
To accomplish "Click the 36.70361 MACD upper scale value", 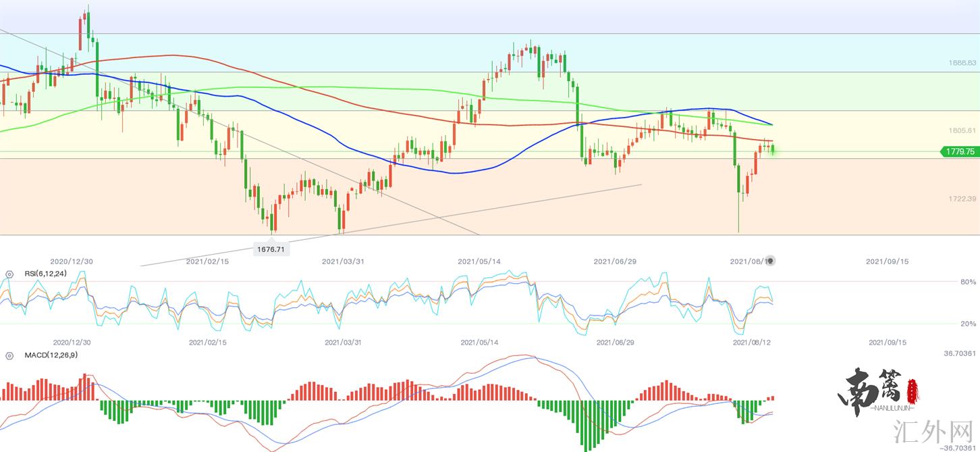I will coord(960,353).
